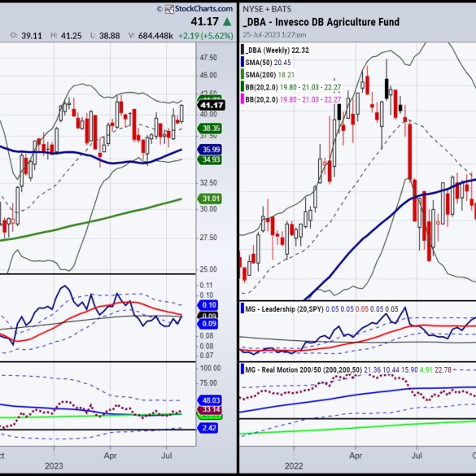Image resolution: width=476 pixels, height=476 pixels.
Task: Click the green swatch beside SMA(200)
Action: coord(242,75)
